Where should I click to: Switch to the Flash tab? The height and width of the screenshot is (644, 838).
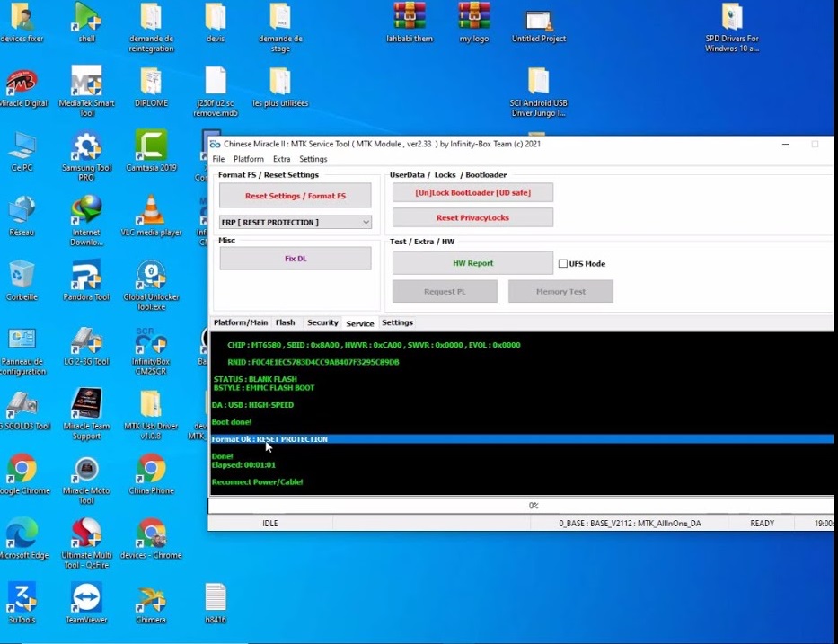pos(285,322)
